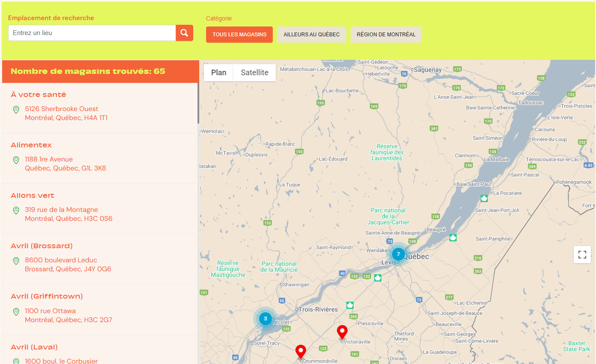This screenshot has width=596, height=364.
Task: Click pin icon beside 8600 boulevard Leduc
Action: coord(16,261)
